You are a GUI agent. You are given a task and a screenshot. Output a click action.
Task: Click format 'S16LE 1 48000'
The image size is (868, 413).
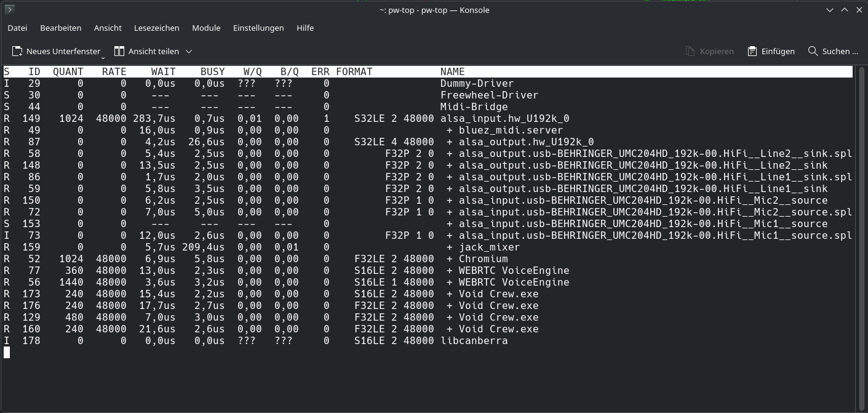click(x=394, y=282)
